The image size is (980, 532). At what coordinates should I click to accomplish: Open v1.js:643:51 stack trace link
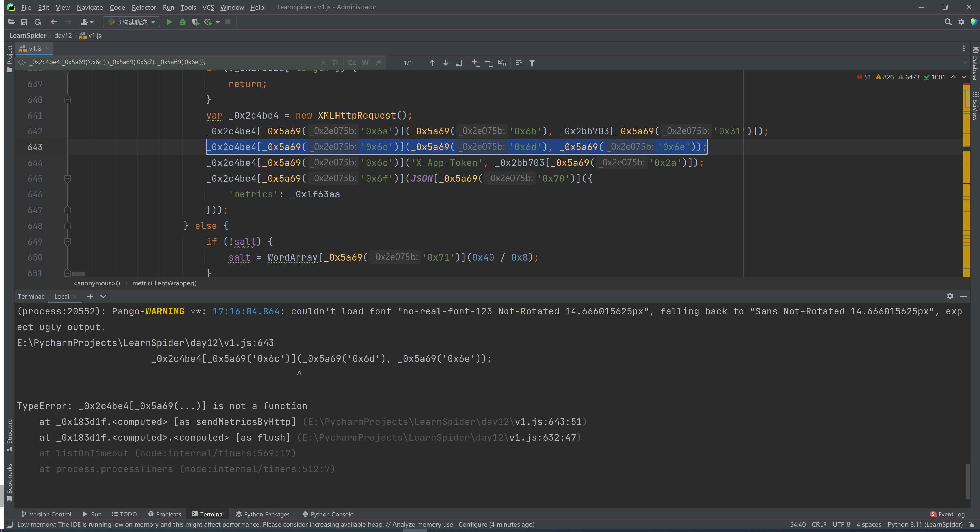click(x=548, y=422)
